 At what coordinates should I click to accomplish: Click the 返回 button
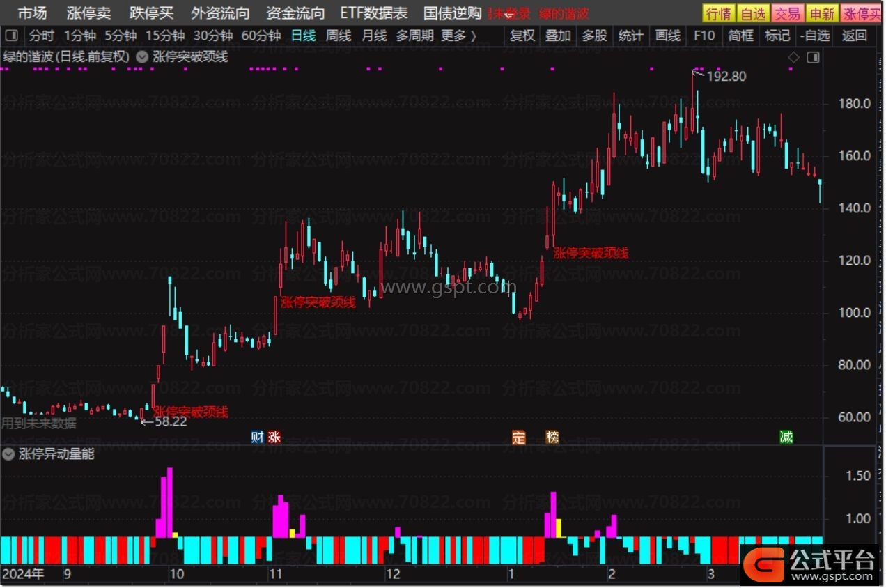point(854,36)
